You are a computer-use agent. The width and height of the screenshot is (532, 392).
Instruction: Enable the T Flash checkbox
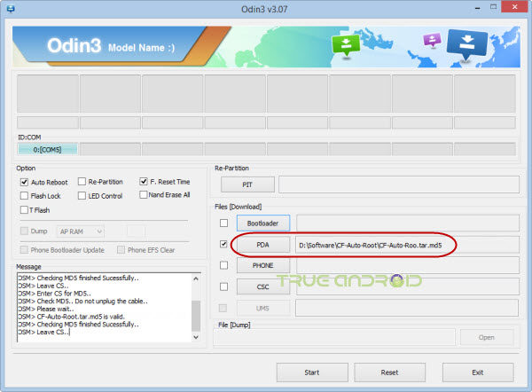click(24, 210)
